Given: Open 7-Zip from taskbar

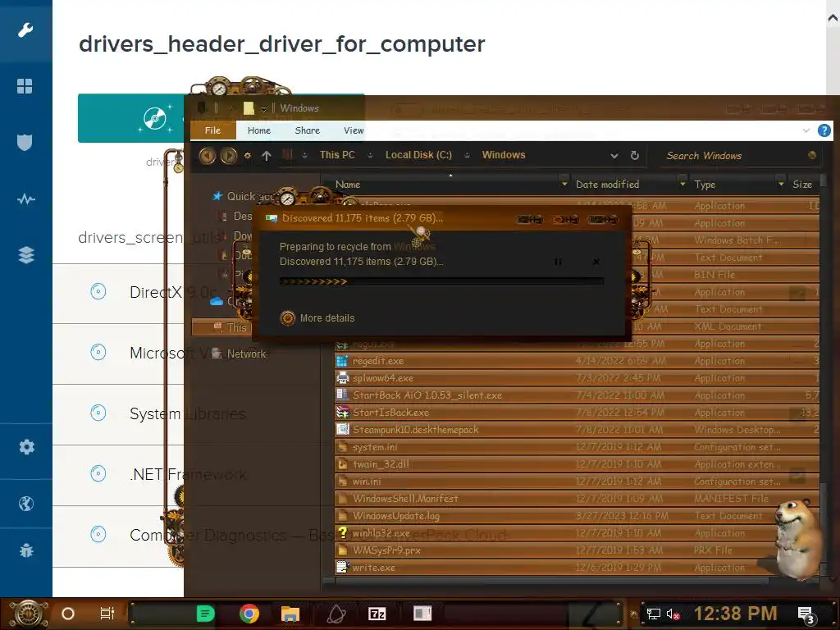Looking at the screenshot, I should point(377,614).
